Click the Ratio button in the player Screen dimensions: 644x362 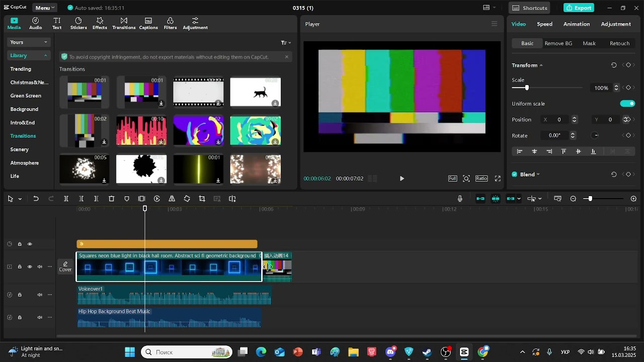point(481,178)
